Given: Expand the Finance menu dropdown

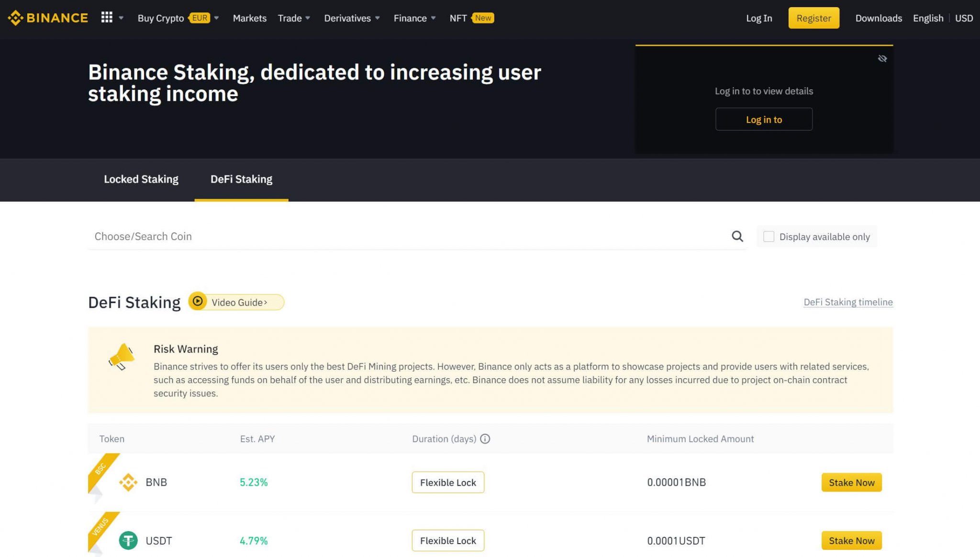Looking at the screenshot, I should pyautogui.click(x=413, y=18).
